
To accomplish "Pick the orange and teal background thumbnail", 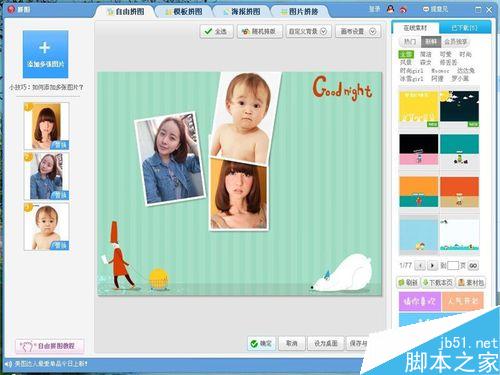I will coord(419,192).
